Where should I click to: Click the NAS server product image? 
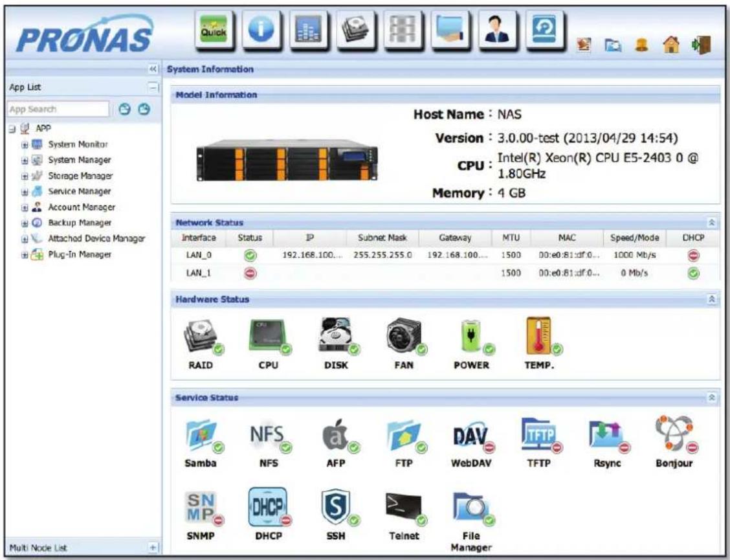tap(287, 160)
